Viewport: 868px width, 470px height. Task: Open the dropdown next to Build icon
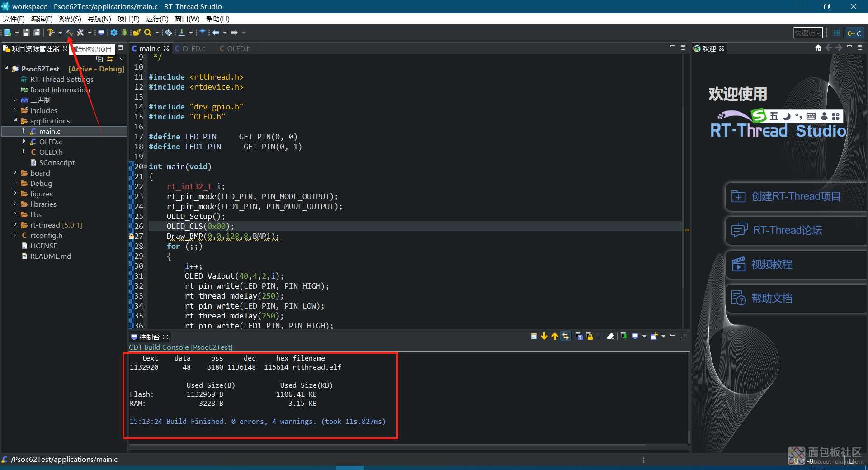click(x=60, y=33)
